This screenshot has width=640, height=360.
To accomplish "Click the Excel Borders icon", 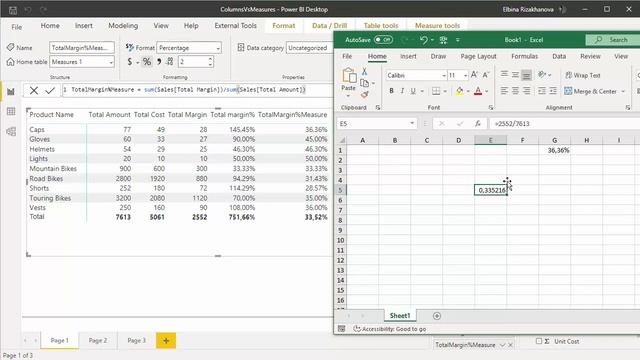I will tap(436, 91).
